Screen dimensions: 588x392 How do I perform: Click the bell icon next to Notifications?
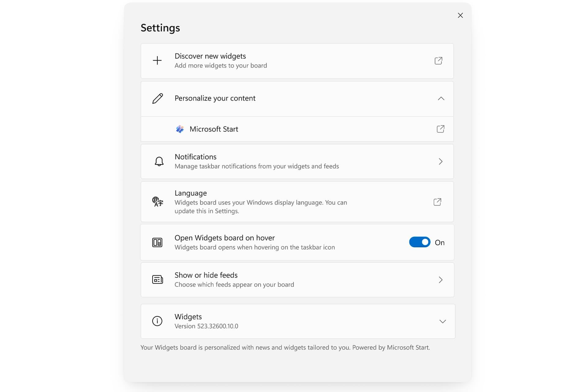coord(159,161)
